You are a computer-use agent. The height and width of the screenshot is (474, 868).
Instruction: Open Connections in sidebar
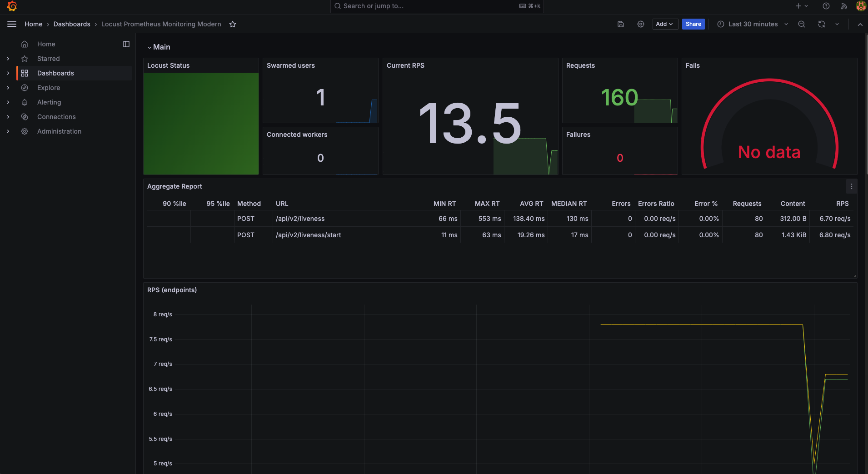(56, 117)
